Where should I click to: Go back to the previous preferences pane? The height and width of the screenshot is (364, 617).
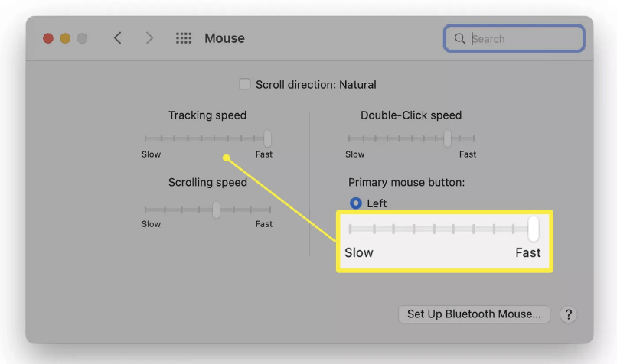coord(118,38)
